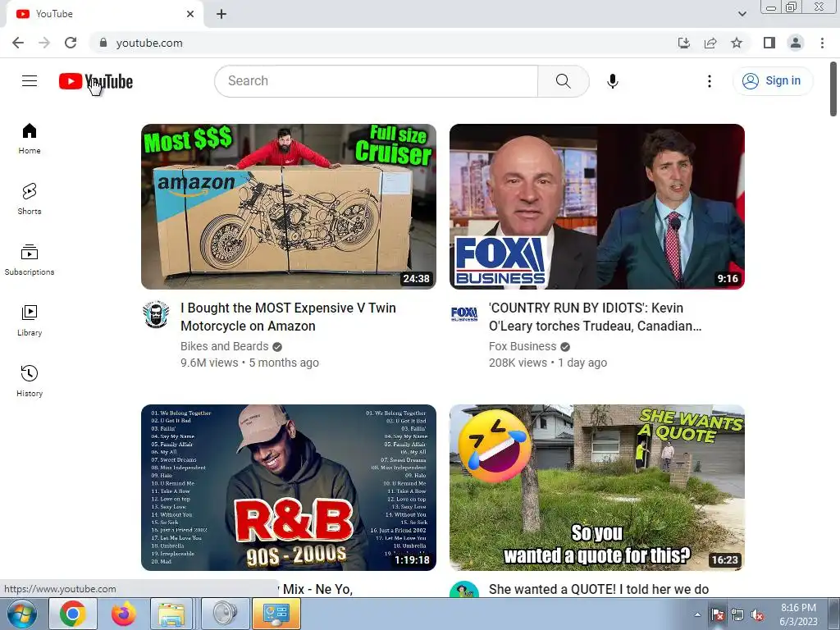The image size is (840, 630).
Task: Open Subscriptions in sidebar
Action: tap(30, 260)
